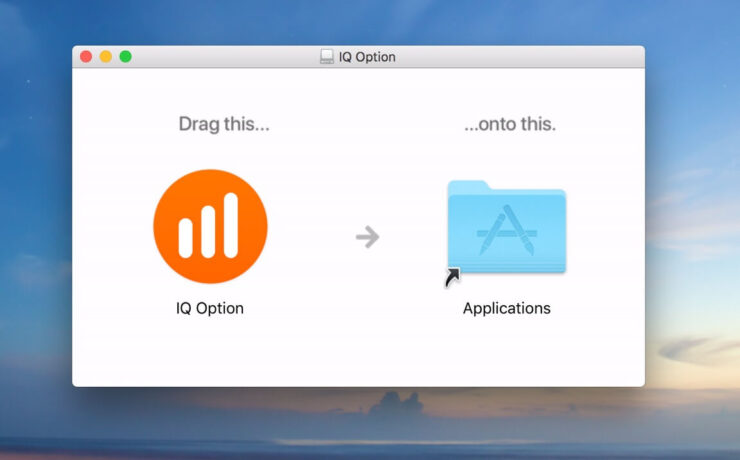
Task: Click the desktop wallpaper left of the window
Action: pos(35,230)
